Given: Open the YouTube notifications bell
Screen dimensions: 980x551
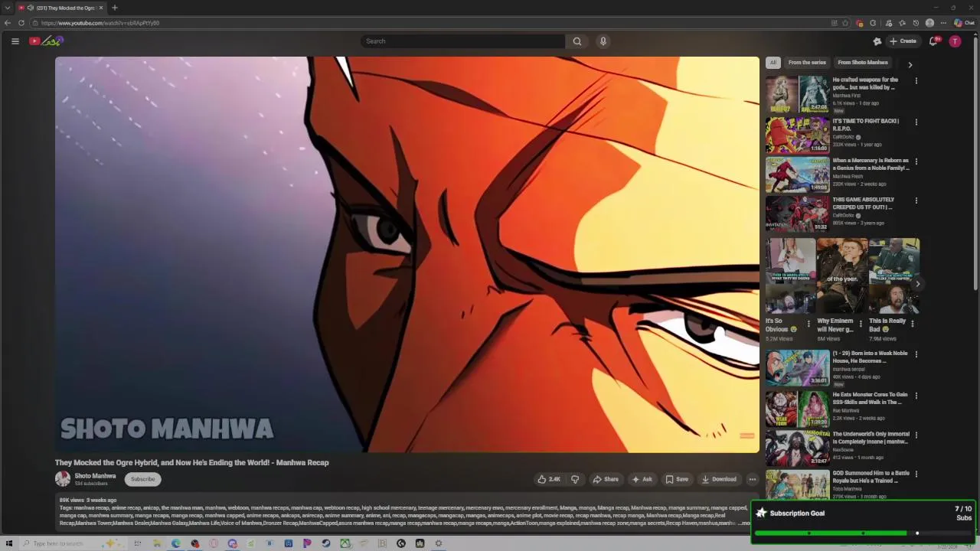Looking at the screenshot, I should [933, 41].
